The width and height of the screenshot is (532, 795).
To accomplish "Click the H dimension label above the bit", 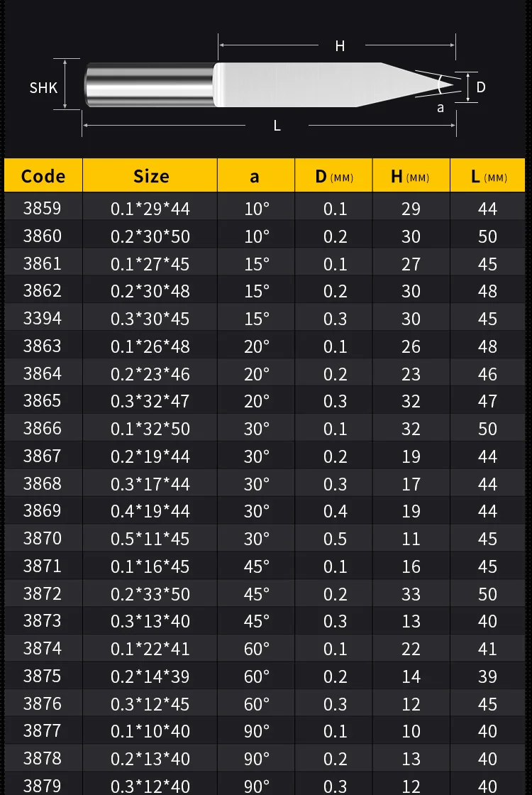I will pos(340,46).
